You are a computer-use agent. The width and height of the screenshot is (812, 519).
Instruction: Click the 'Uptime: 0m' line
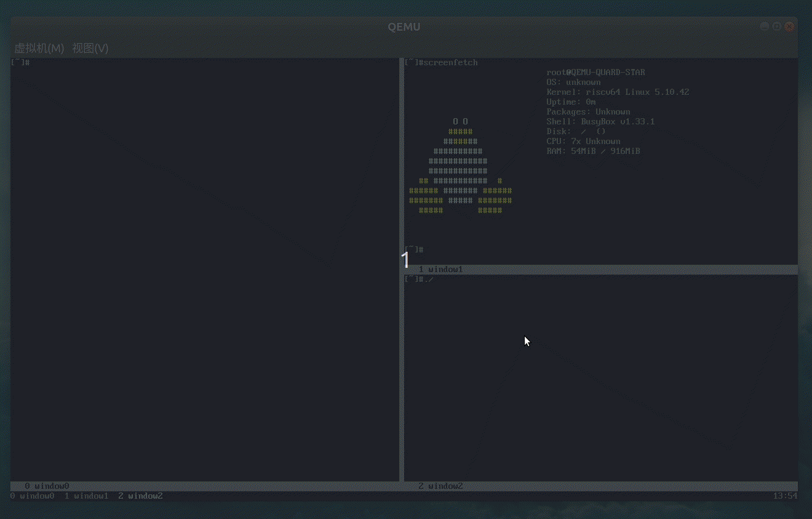571,102
